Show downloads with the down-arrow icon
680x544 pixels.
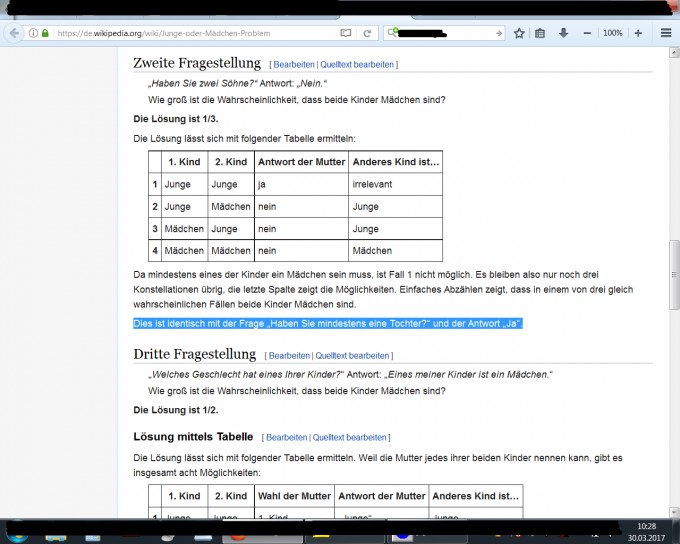[562, 33]
